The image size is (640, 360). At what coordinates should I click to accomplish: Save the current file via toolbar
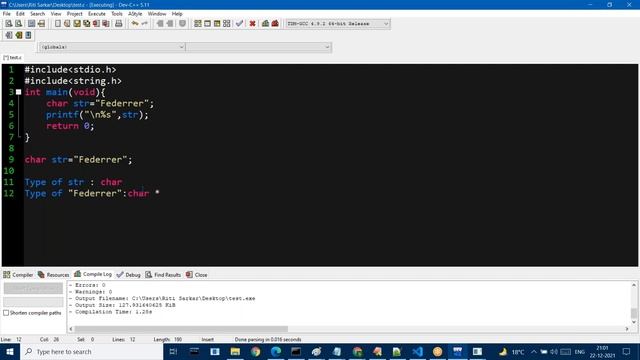click(x=77, y=24)
